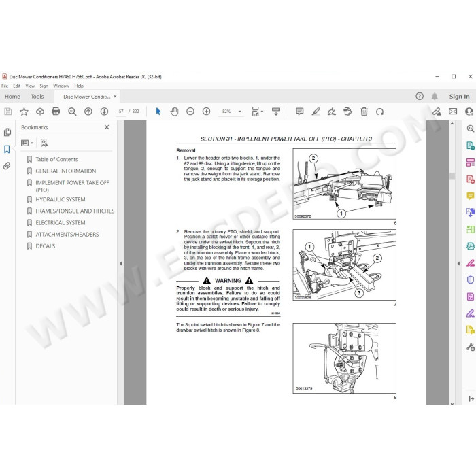Open the Find text magnifier icon

(x=72, y=112)
